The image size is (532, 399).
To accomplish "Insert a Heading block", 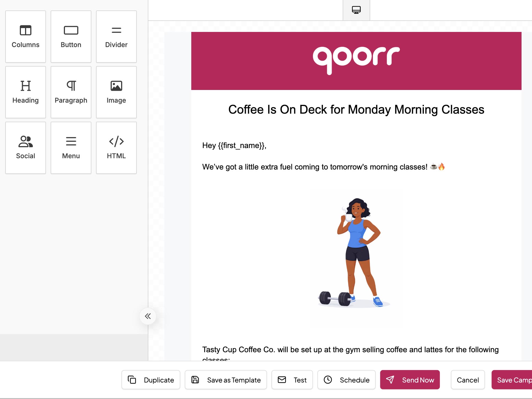I will coord(25,92).
